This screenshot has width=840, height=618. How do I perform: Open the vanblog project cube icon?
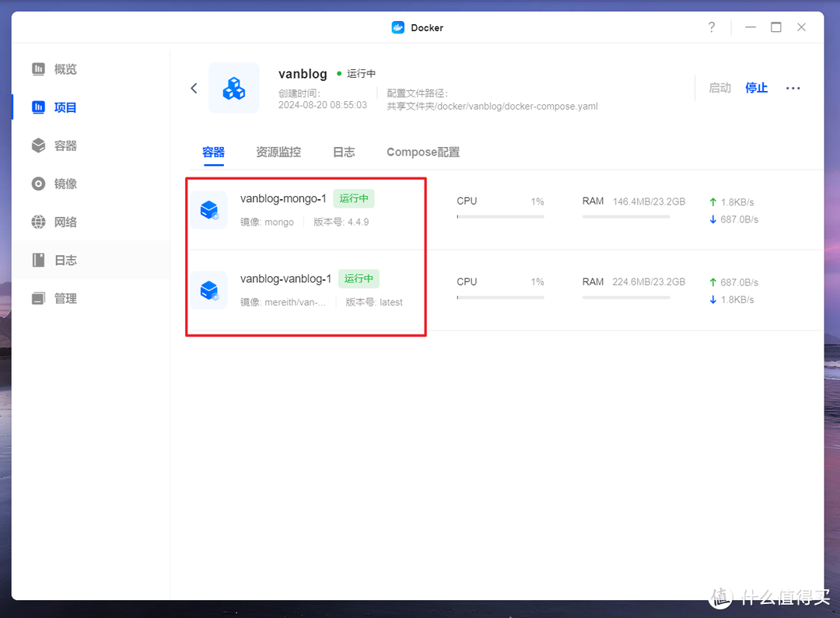tap(233, 87)
